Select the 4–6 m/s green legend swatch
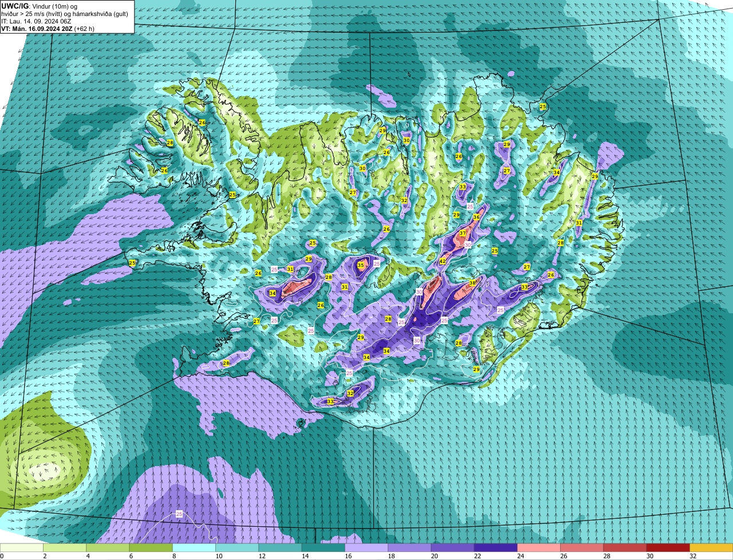733x560 pixels. (x=108, y=548)
